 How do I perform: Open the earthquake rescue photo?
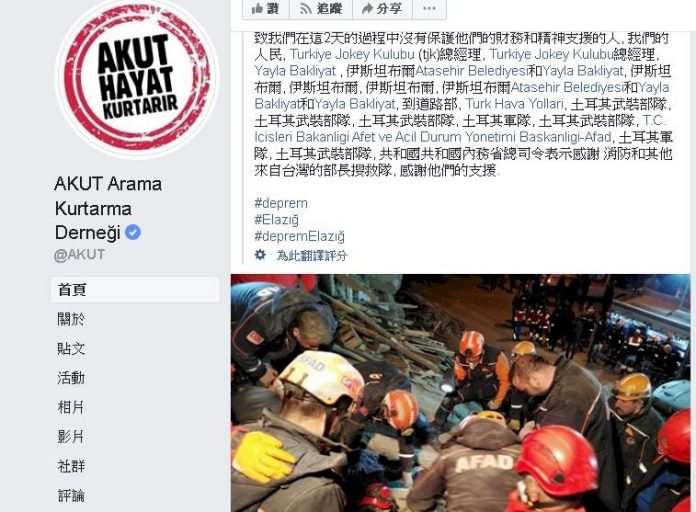(461, 393)
